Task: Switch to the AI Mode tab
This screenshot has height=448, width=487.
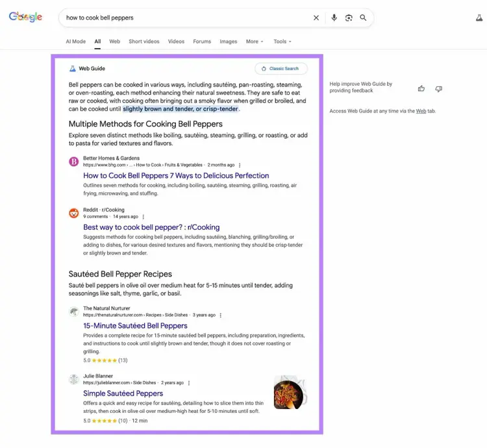Action: 75,42
